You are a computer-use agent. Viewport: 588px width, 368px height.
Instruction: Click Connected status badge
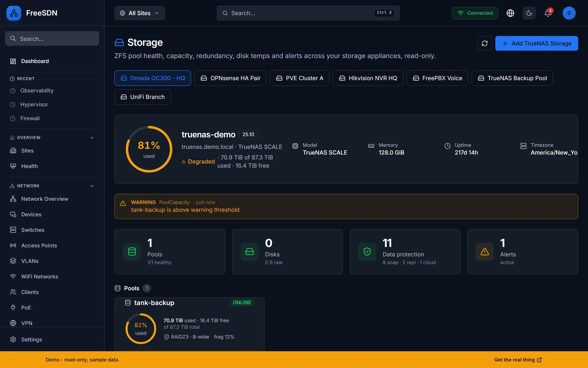pos(475,13)
